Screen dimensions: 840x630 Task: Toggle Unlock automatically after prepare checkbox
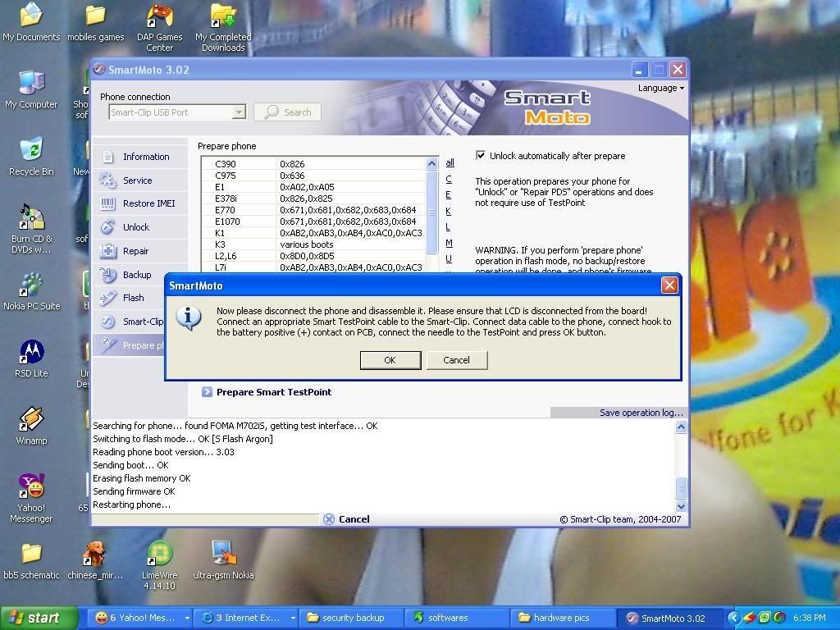coord(481,155)
